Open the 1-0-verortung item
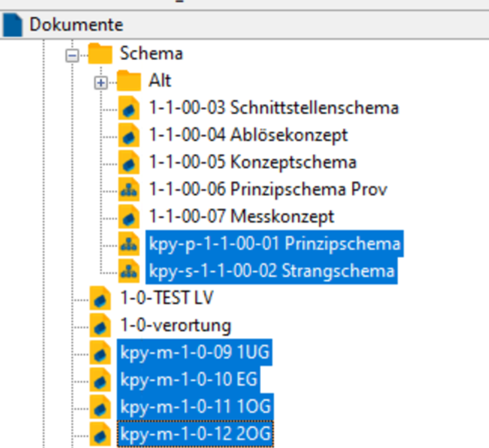 [x=176, y=326]
